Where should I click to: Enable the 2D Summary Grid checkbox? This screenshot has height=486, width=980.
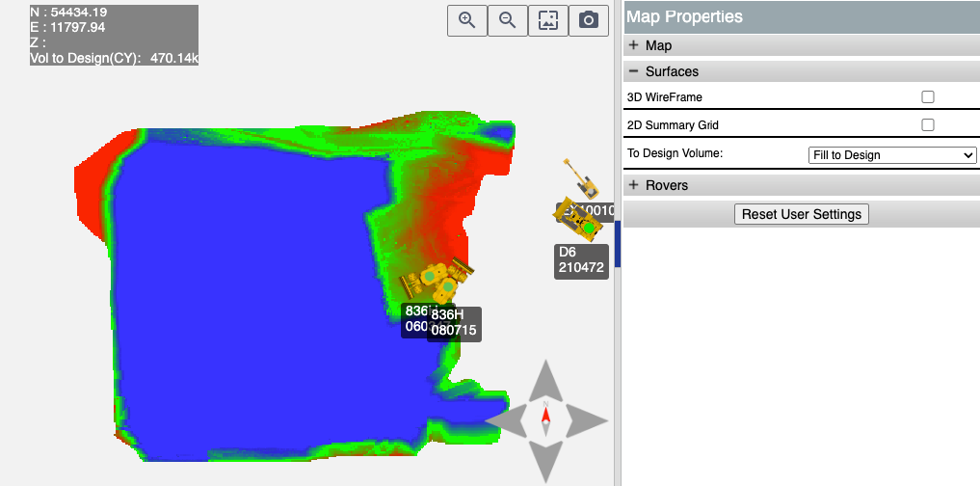(928, 125)
